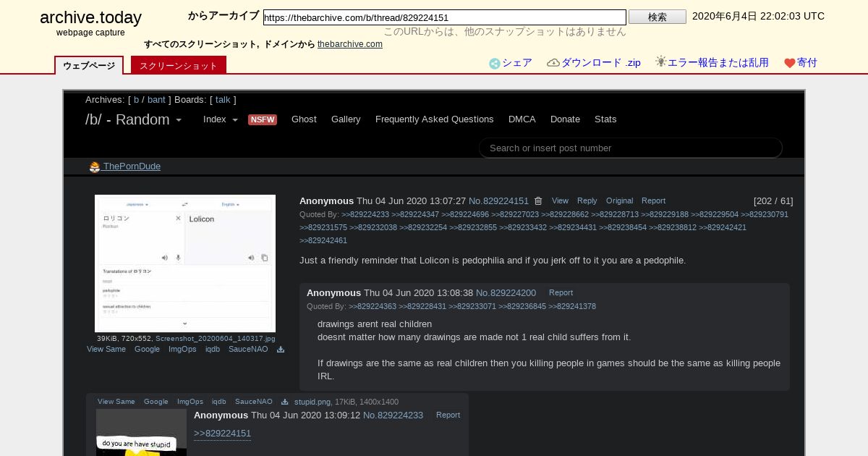The image size is (868, 456).
Task: Open the Screenshot_20200604_140317.jpg filename link
Action: click(x=216, y=339)
